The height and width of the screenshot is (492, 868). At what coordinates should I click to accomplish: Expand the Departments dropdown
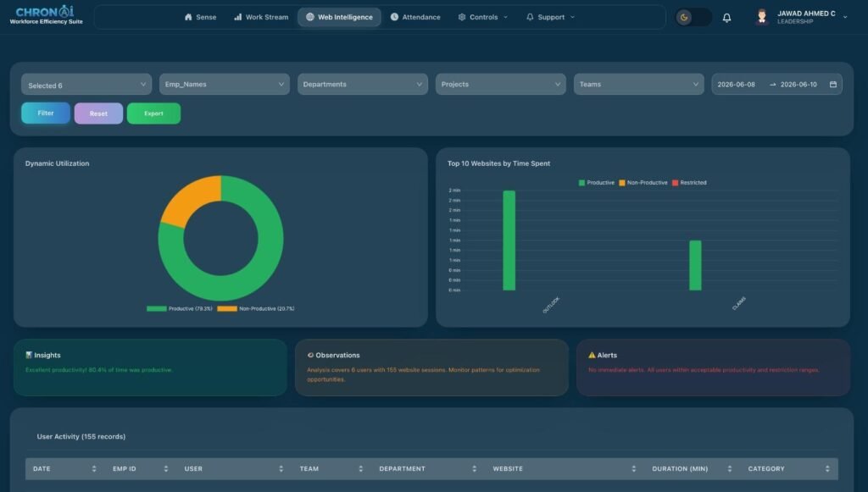click(x=363, y=84)
